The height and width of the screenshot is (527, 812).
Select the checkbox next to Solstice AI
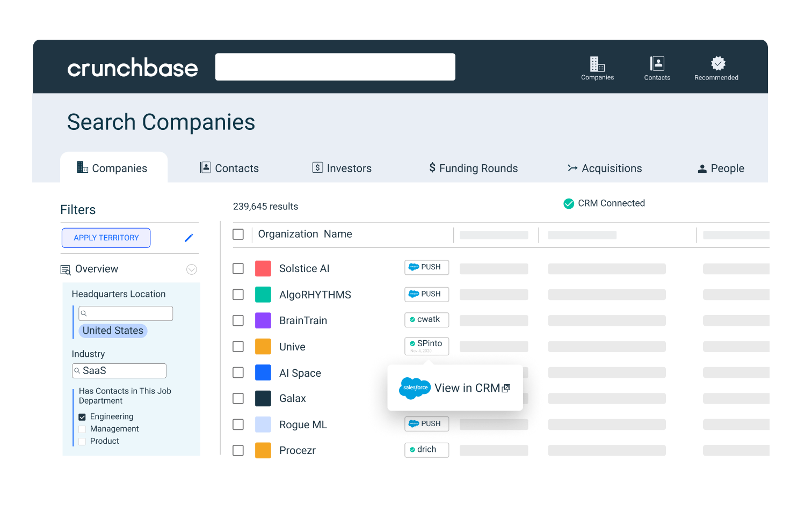tap(238, 268)
